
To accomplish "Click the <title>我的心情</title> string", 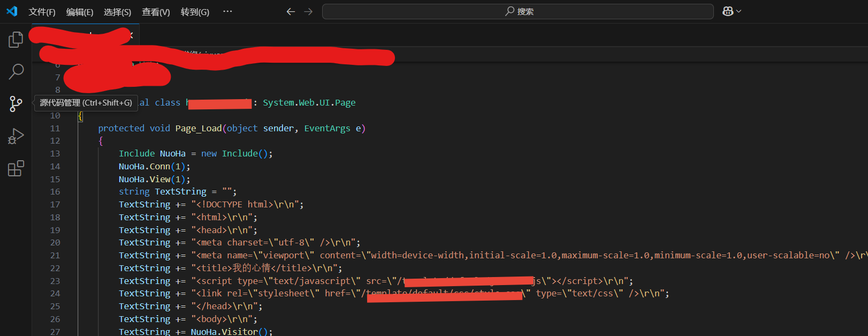I will coord(264,268).
